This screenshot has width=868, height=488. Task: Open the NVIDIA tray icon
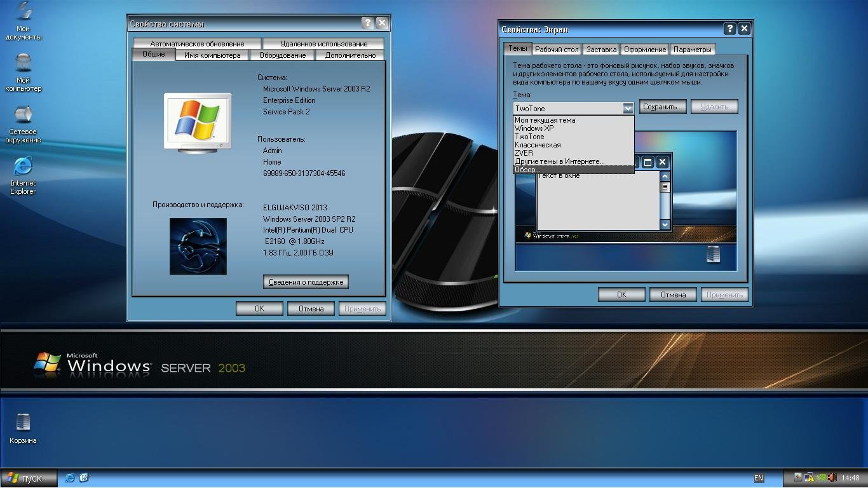point(820,478)
